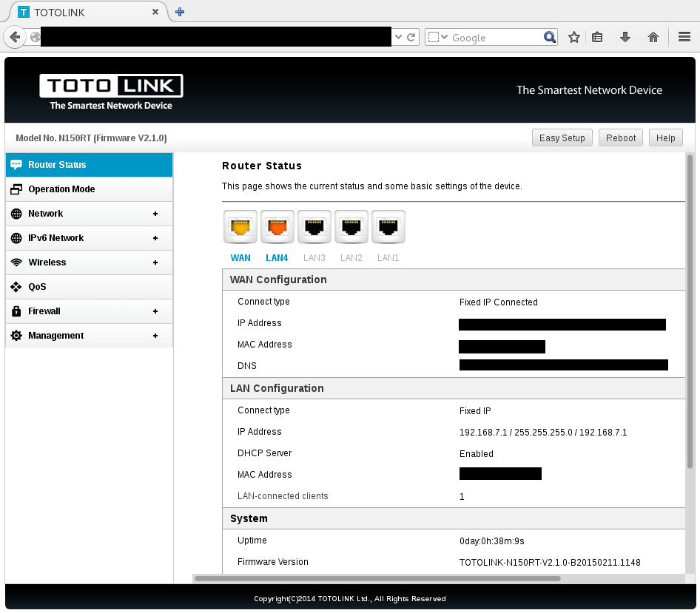Open the downloads arrow icon
Screen dimensions: 700x613
point(625,37)
